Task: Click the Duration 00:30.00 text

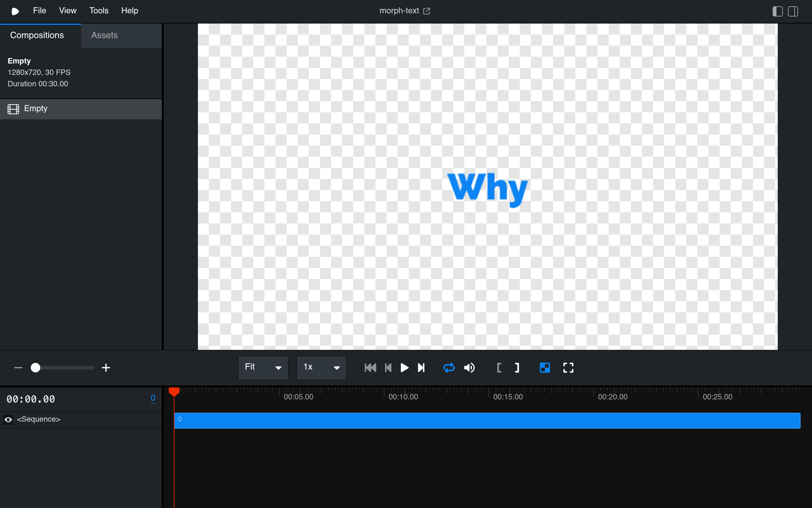Action: [x=37, y=84]
